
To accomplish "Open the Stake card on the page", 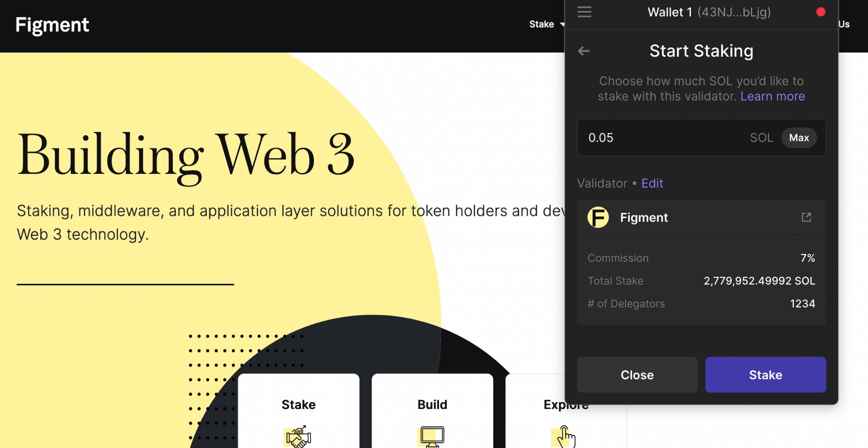I will click(298, 411).
